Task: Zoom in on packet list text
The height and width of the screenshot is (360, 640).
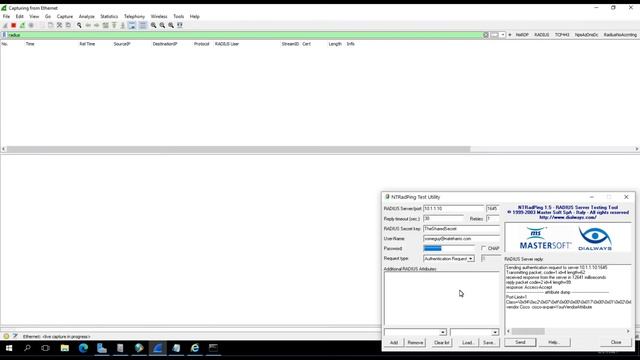Action: [x=153, y=25]
